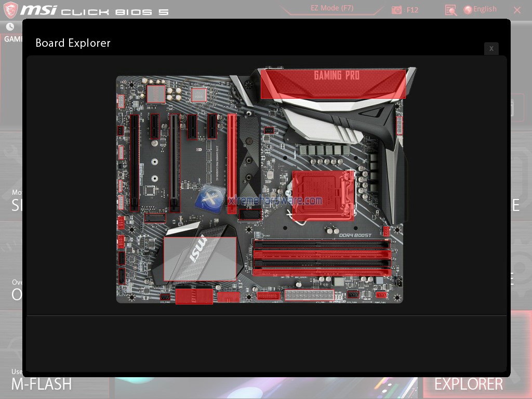
Task: Select the leftmost long black PCIe slot
Action: 134,163
